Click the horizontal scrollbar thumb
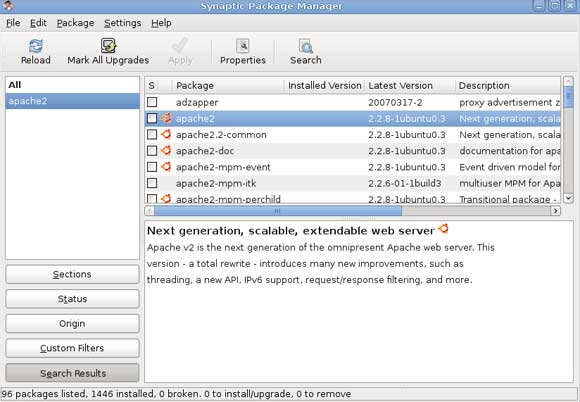580x402 pixels. (278, 211)
